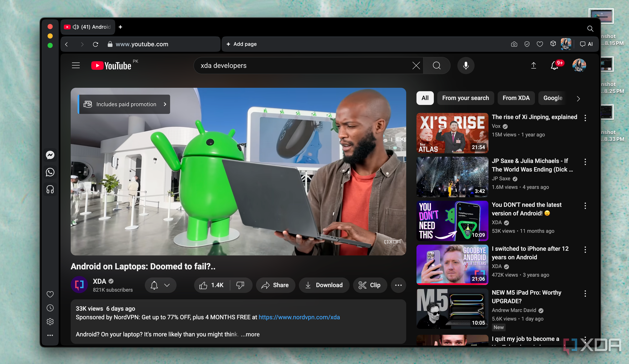629x364 pixels.
Task: Open the music player headphones icon
Action: (x=50, y=189)
